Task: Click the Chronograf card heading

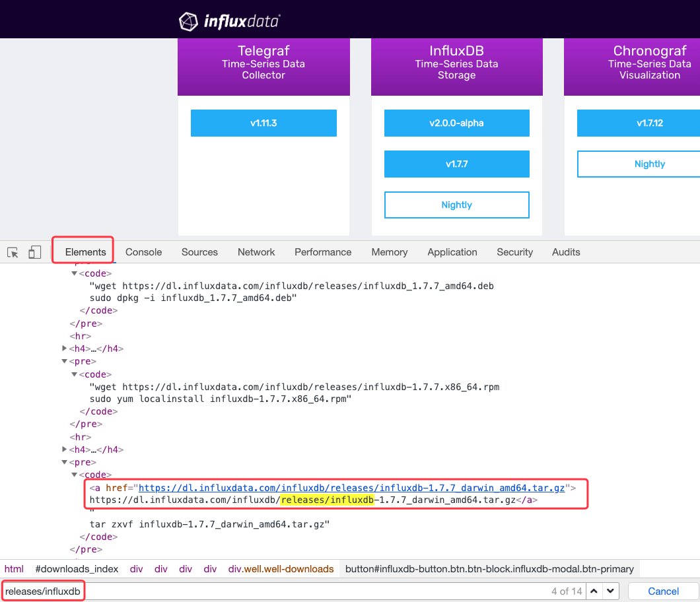Action: coord(650,51)
